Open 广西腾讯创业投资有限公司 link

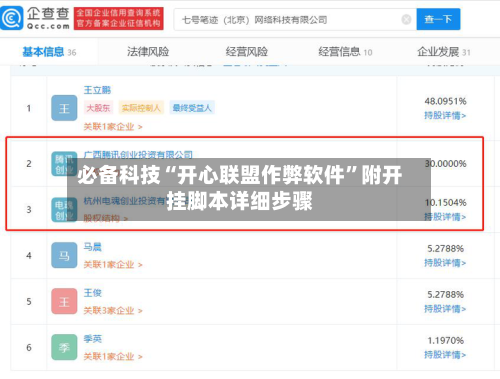pos(138,155)
